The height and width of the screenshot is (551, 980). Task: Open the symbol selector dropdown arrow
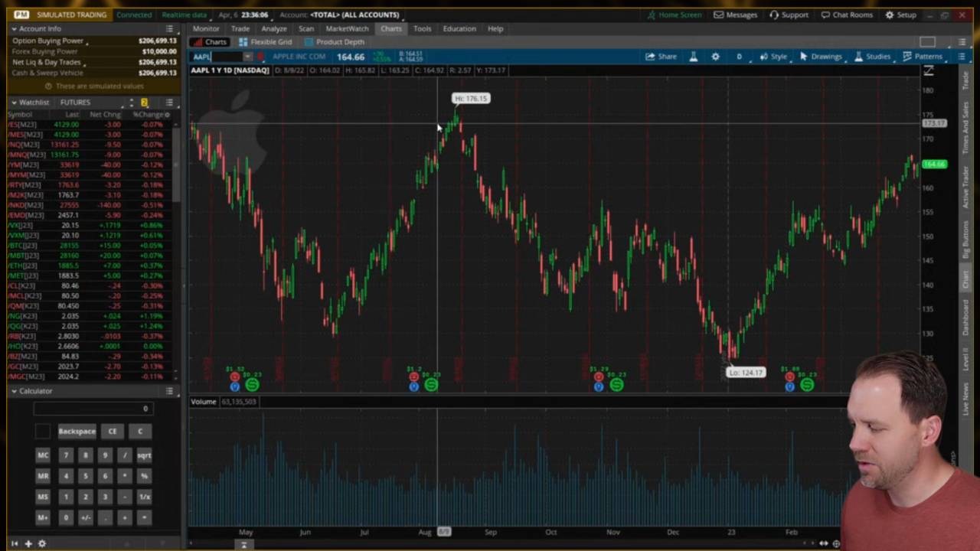[247, 57]
